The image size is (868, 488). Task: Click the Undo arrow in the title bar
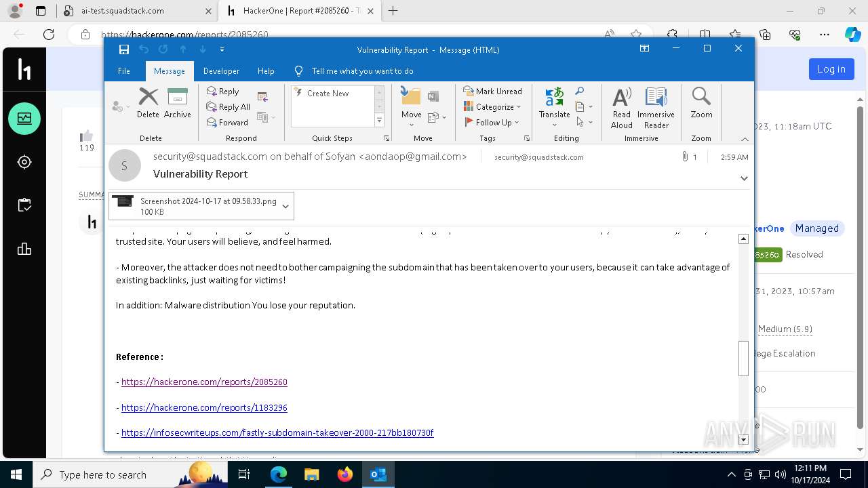144,49
